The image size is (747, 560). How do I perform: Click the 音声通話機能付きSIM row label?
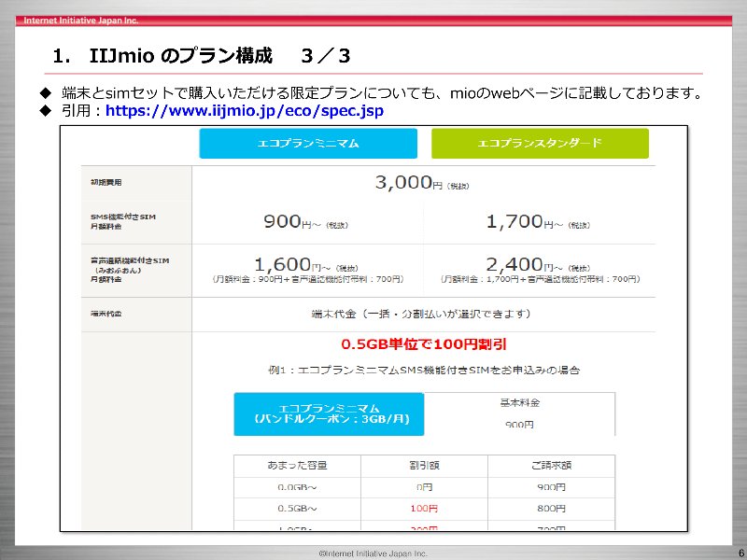pyautogui.click(x=130, y=270)
